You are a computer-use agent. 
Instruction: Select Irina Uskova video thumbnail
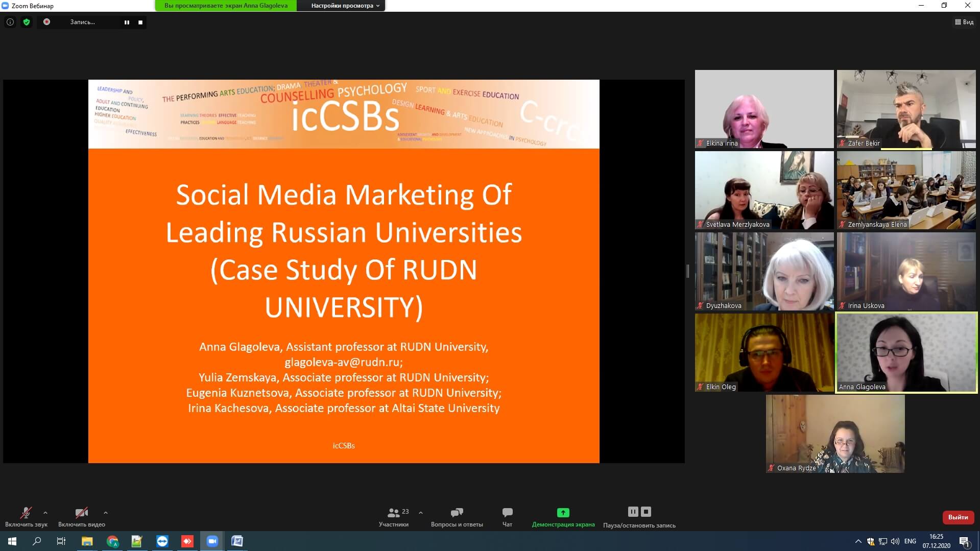[x=906, y=271]
